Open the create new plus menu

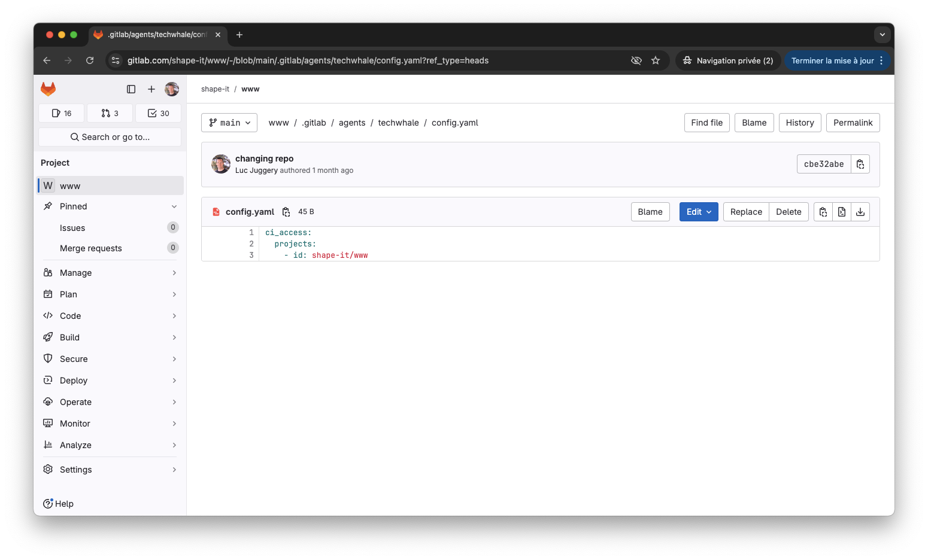point(151,89)
